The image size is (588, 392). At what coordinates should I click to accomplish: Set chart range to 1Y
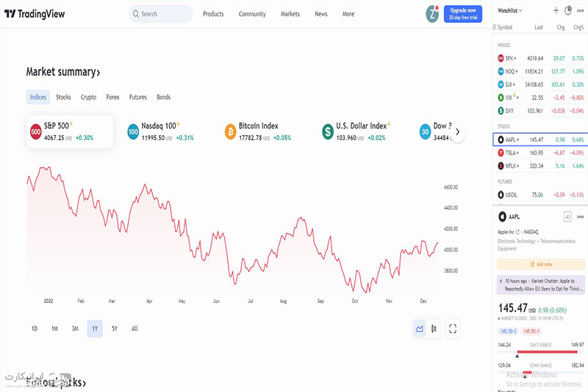coord(95,329)
